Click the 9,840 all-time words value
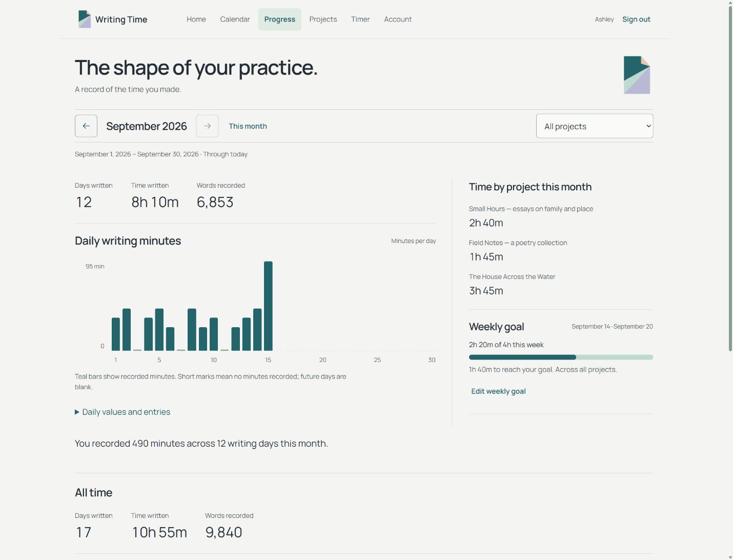 [224, 532]
